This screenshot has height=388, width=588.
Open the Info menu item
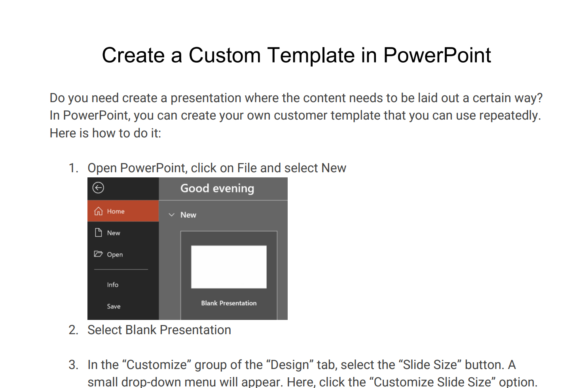tap(112, 285)
